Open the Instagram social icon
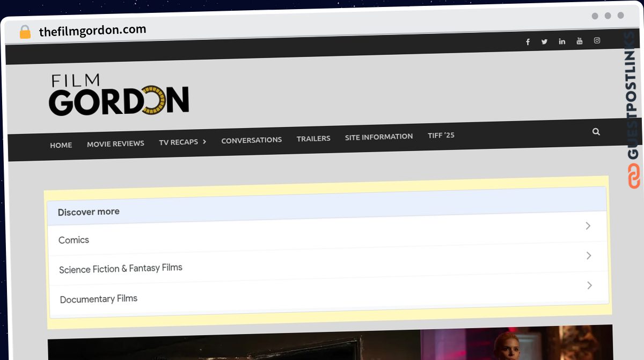This screenshot has width=644, height=360. (x=597, y=40)
